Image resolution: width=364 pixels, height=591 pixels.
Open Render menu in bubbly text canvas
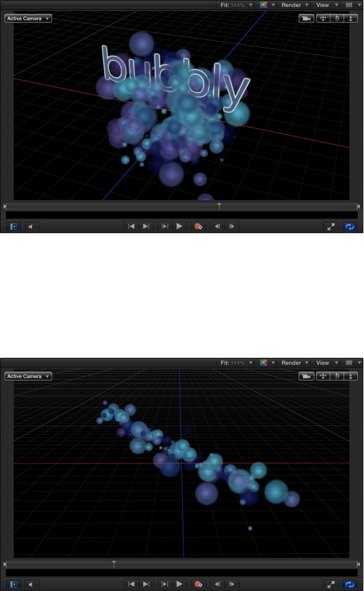pyautogui.click(x=295, y=5)
